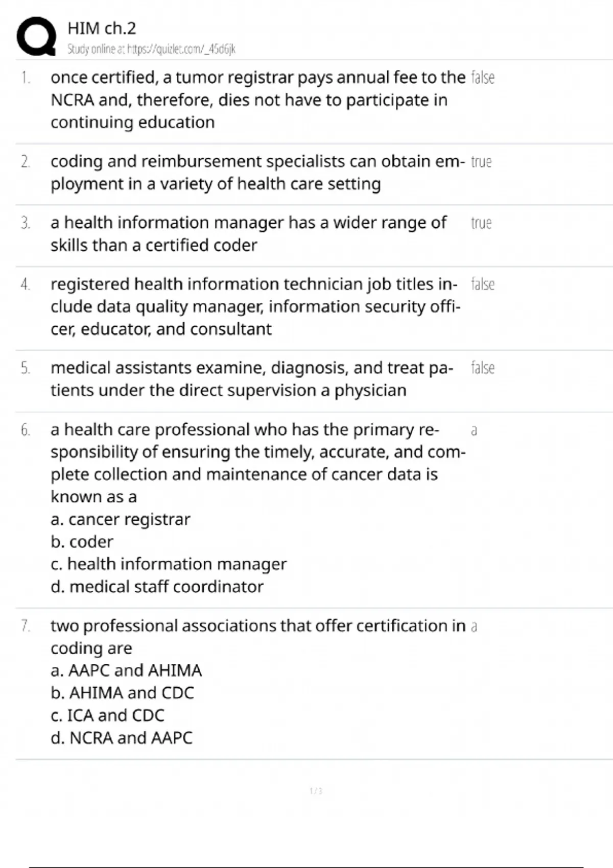Choose option 'a. AAPC and AHIMA'
613x868 pixels.
point(126,670)
